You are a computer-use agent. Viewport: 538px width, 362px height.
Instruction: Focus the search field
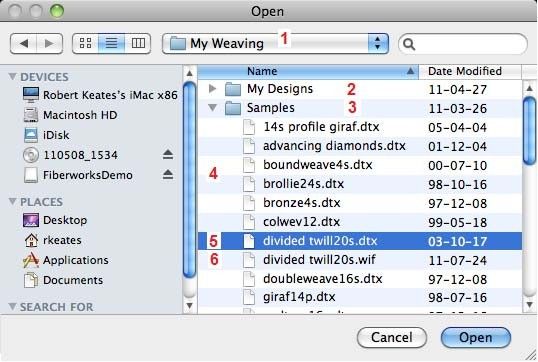[463, 44]
